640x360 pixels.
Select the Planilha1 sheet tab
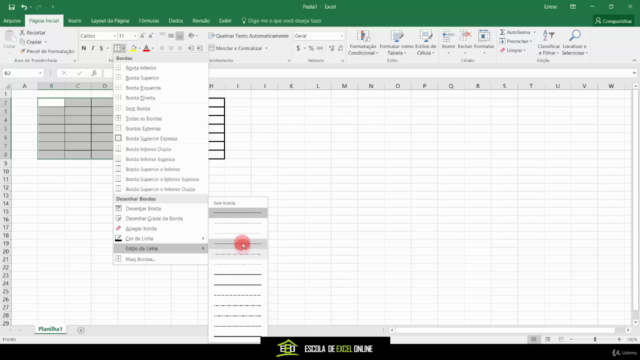(x=50, y=329)
